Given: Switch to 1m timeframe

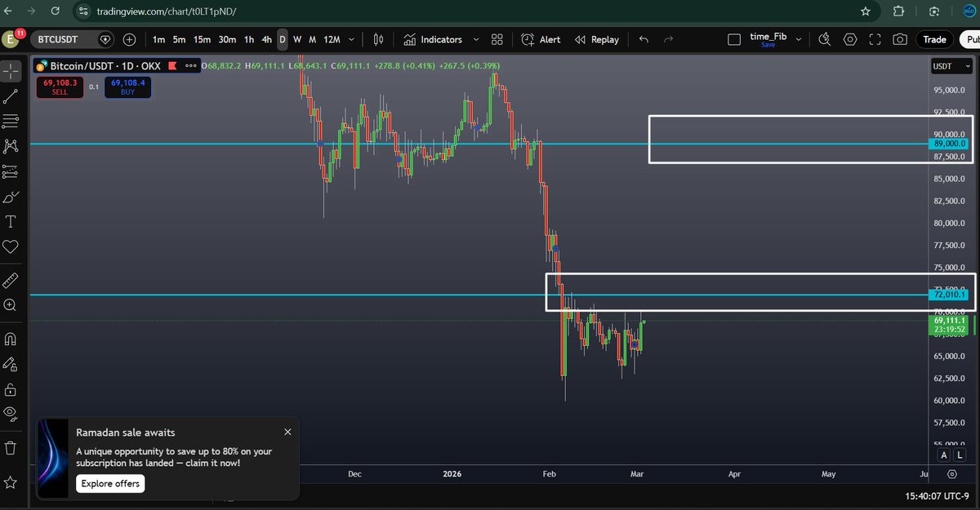Looking at the screenshot, I should (158, 39).
